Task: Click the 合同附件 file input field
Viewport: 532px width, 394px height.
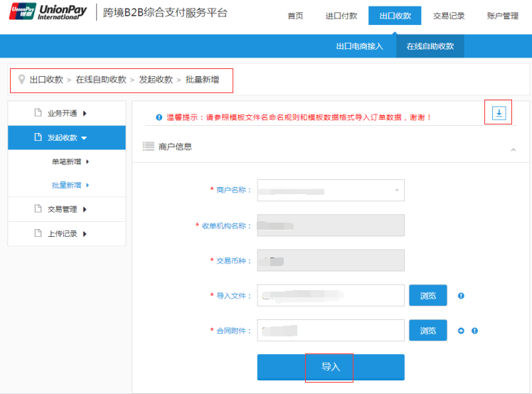Action: pyautogui.click(x=331, y=331)
